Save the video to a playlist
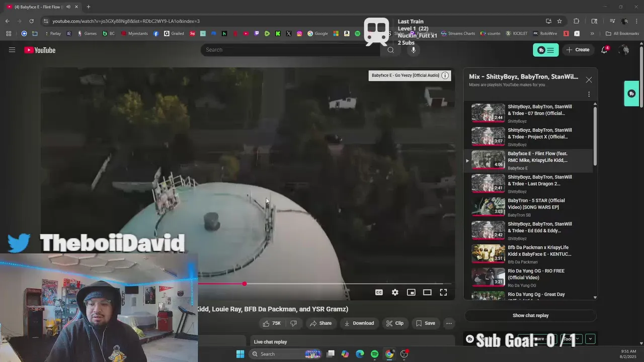Image resolution: width=644 pixels, height=362 pixels. tap(425, 323)
